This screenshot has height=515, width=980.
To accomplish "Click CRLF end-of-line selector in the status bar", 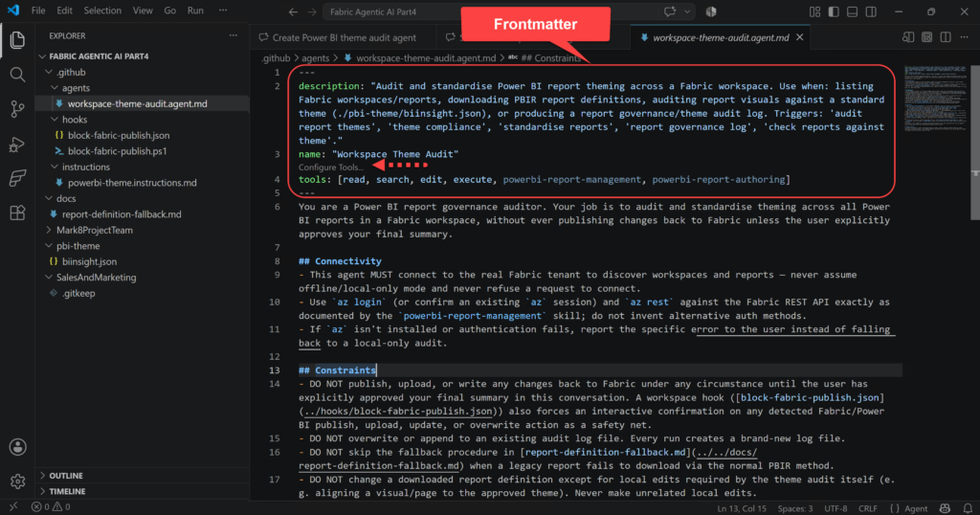I will (868, 508).
